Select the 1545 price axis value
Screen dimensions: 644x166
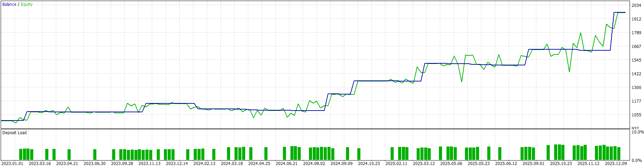tap(636, 60)
